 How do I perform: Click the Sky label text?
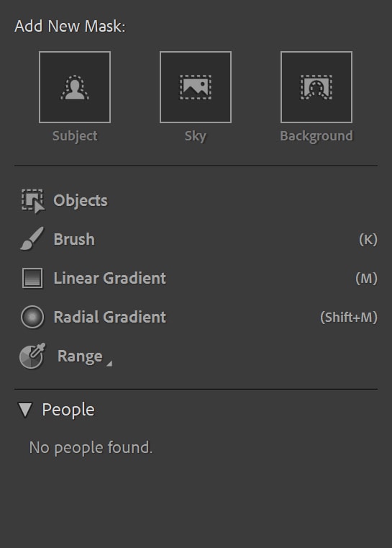click(196, 136)
